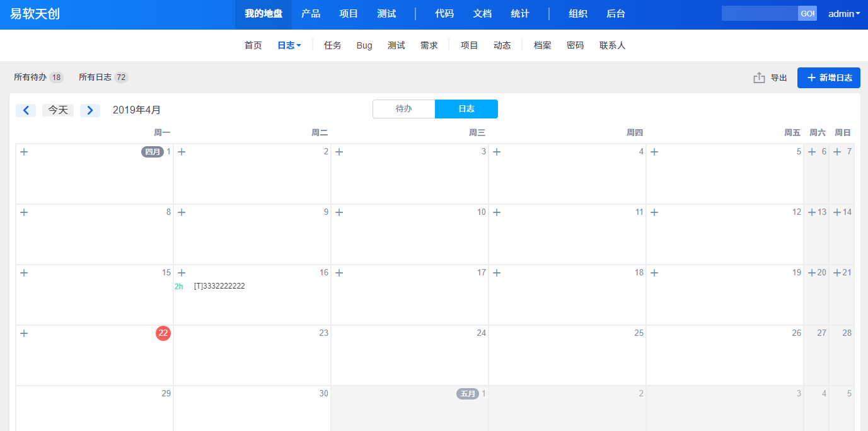The width and height of the screenshot is (868, 431).
Task: Click the plus icon on April 8
Action: (24, 212)
